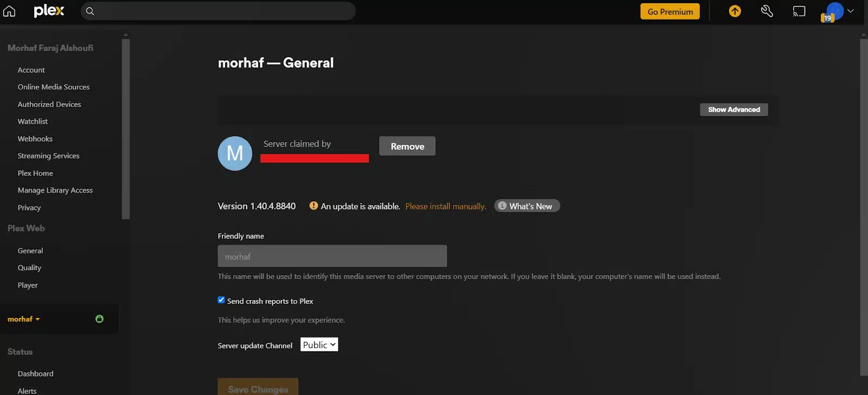The height and width of the screenshot is (395, 868).
Task: Open Server update Channel dropdown
Action: pos(320,345)
